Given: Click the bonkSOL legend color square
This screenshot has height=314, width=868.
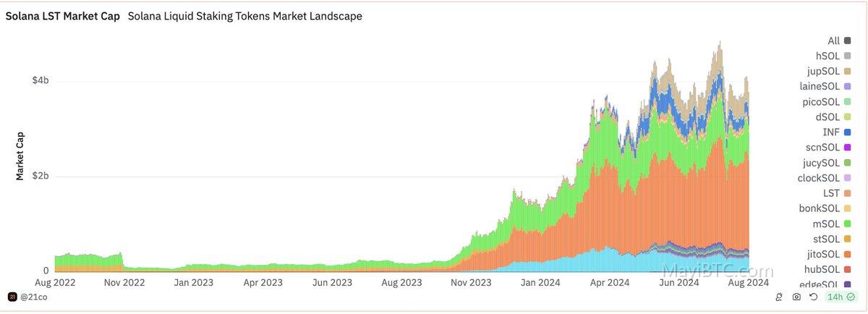Looking at the screenshot, I should click(x=848, y=208).
